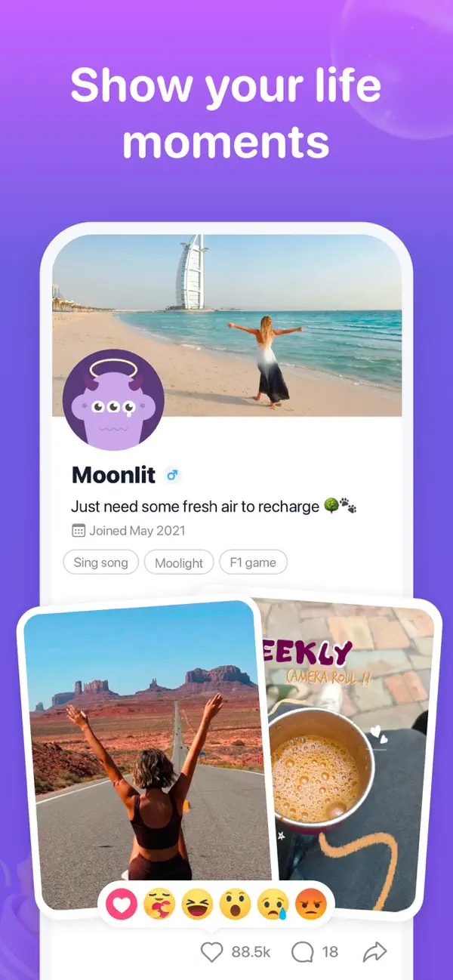Select the F1 game interest tag
Screen dimensions: 453x980
coord(253,562)
